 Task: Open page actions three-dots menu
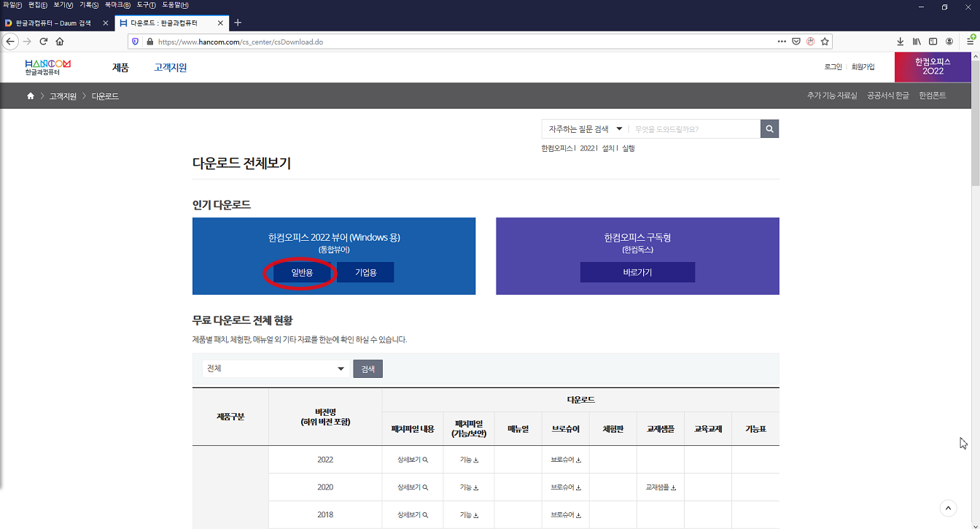tap(782, 42)
